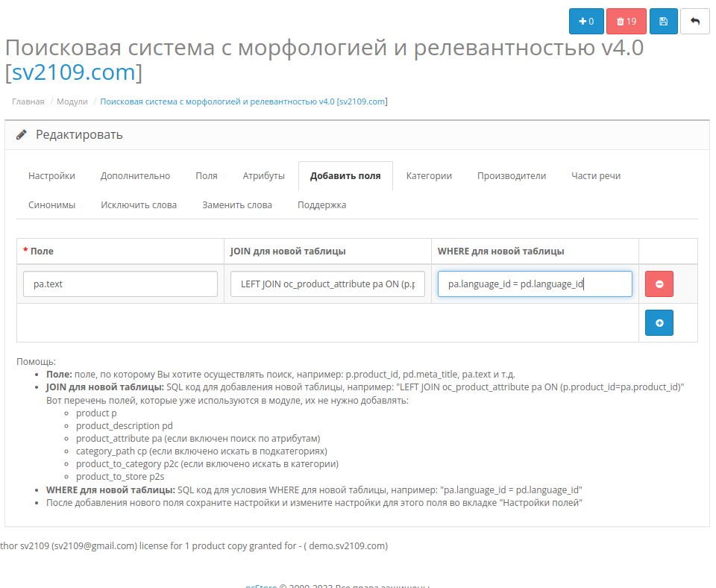Click the Поле input containing pa.text

tap(120, 284)
